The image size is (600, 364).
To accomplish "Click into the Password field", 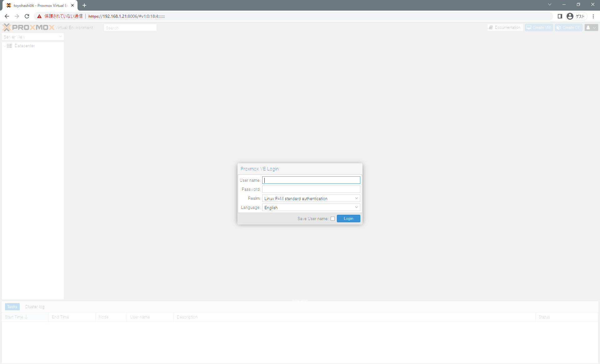I will point(311,189).
